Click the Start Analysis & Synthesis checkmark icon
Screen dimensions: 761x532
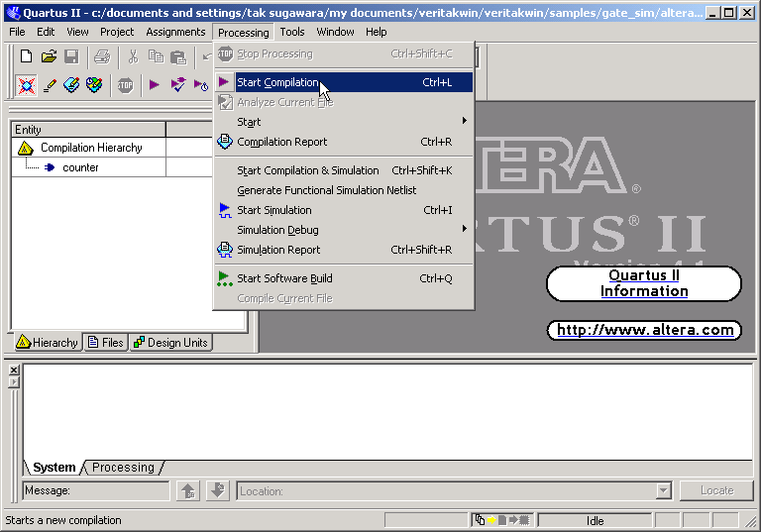177,85
